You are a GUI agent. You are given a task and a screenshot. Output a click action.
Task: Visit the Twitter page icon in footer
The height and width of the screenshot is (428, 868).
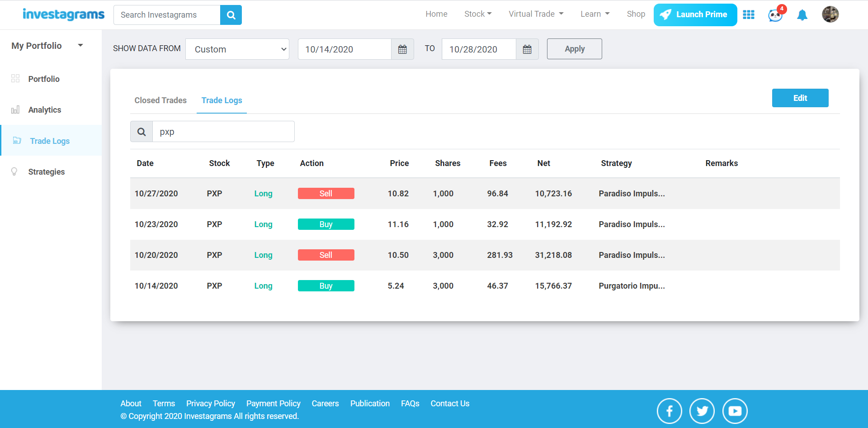[702, 411]
